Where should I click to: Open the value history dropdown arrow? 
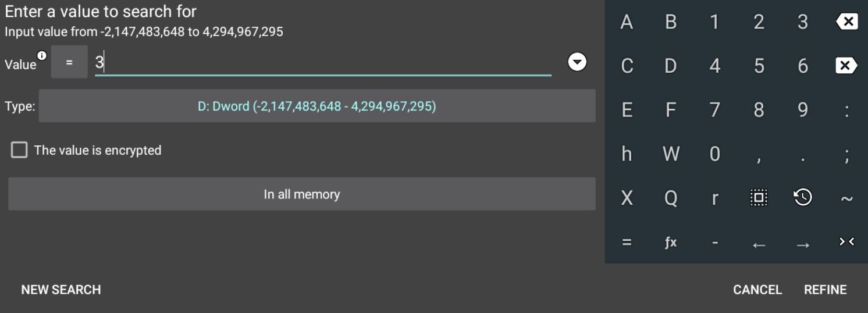pos(577,62)
